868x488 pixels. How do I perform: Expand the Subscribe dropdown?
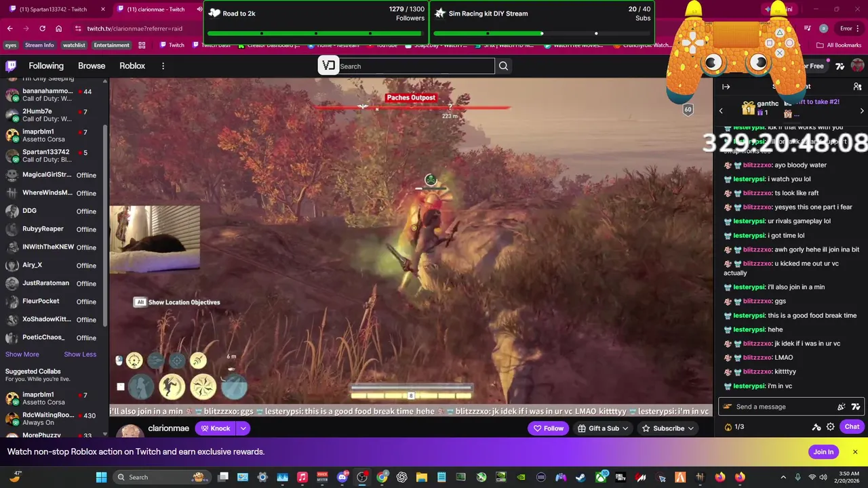pyautogui.click(x=690, y=428)
